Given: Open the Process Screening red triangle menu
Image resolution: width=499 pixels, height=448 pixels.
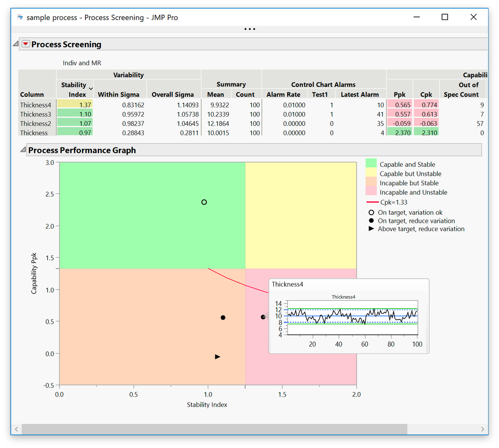Looking at the screenshot, I should pyautogui.click(x=25, y=44).
